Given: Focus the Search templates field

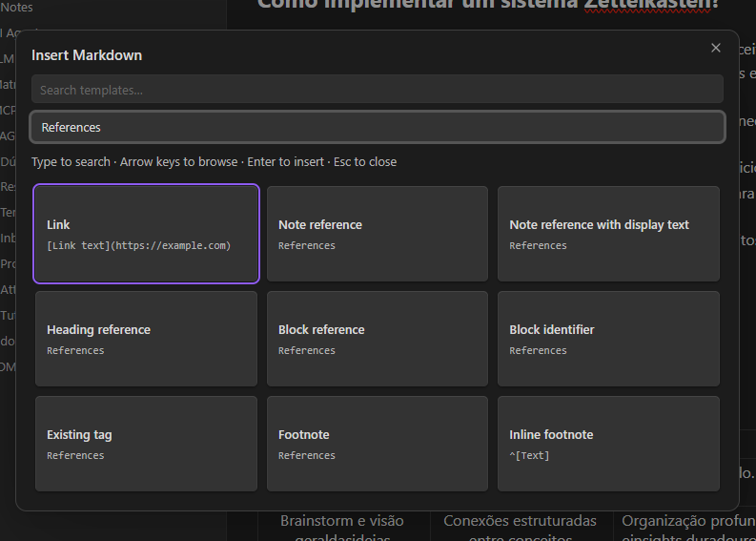Looking at the screenshot, I should coord(377,90).
